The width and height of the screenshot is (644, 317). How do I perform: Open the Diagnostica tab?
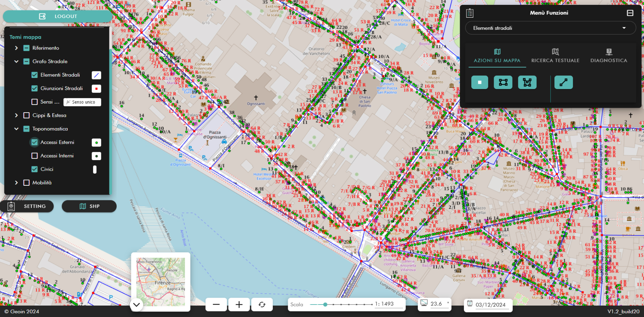pos(608,56)
